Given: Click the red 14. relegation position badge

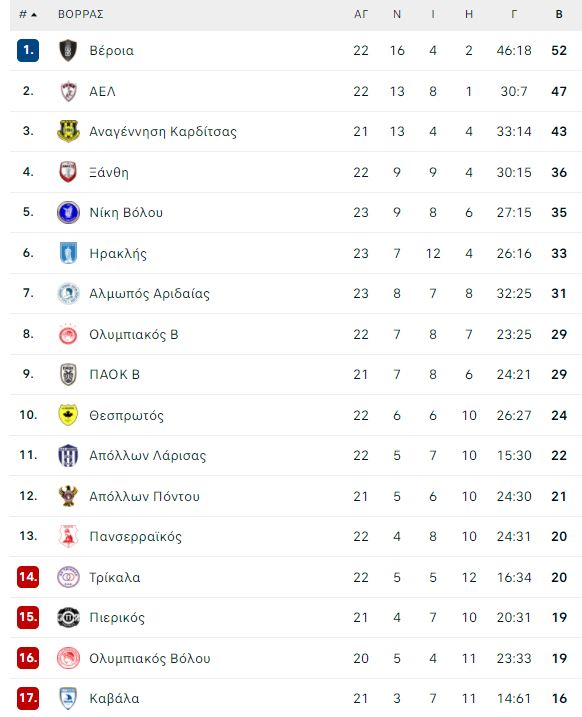Looking at the screenshot, I should point(28,577).
